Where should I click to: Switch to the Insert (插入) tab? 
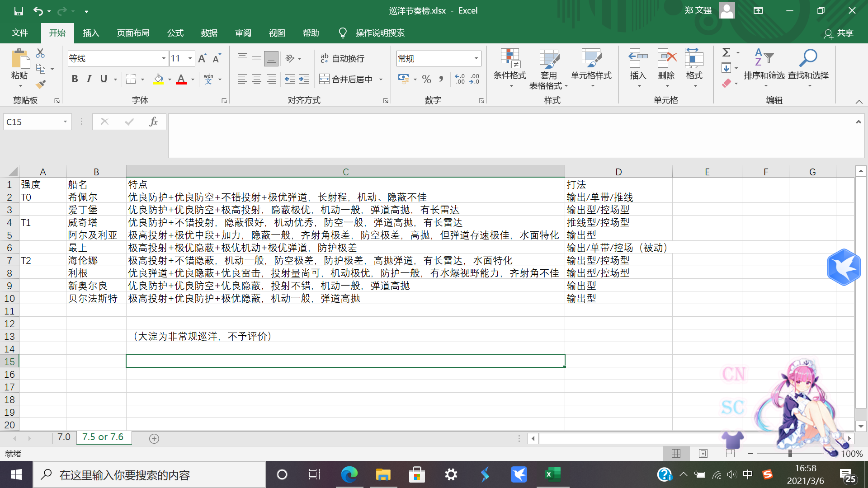pos(91,33)
